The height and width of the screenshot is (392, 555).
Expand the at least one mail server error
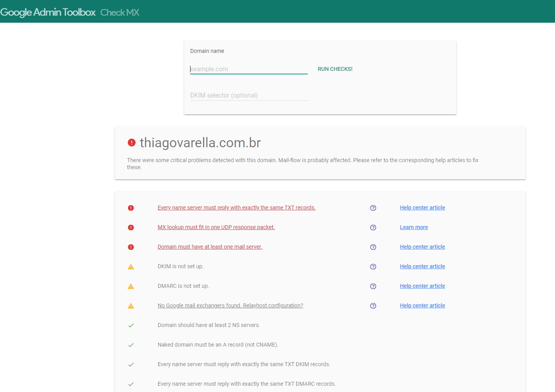click(x=210, y=247)
